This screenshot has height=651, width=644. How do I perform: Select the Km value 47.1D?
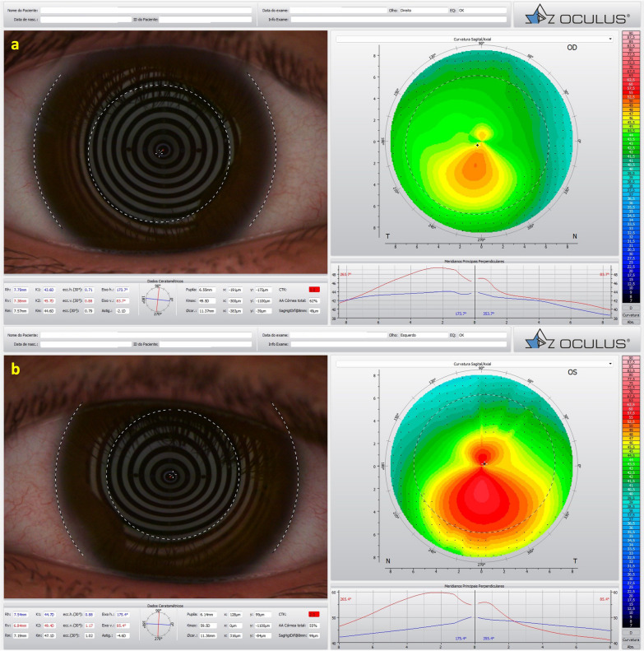pos(49,635)
